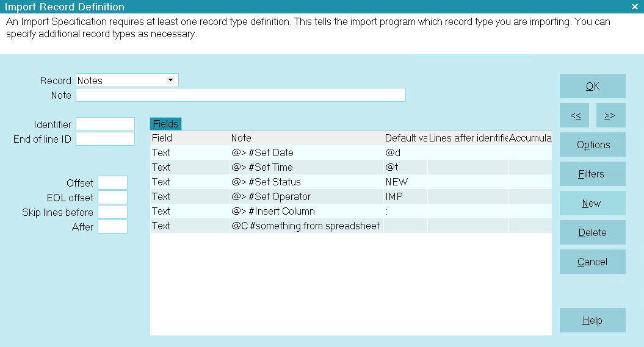Viewport: 644px width, 347px height.
Task: Open the Record type dropdown arrow
Action: pos(170,80)
